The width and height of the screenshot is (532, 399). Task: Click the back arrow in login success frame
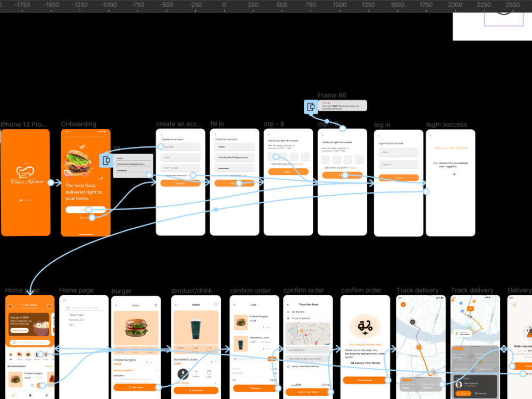coord(431,136)
